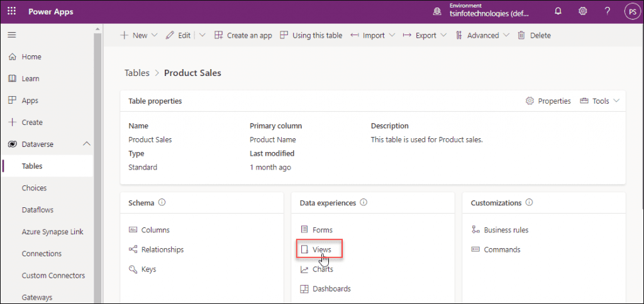Viewport: 644px width, 304px height.
Task: Click Using this table button
Action: pos(311,35)
